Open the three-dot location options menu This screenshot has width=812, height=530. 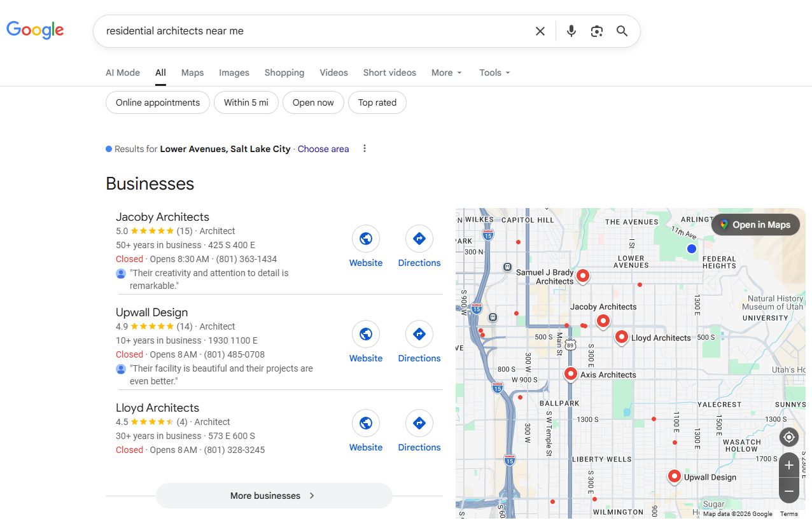[365, 149]
